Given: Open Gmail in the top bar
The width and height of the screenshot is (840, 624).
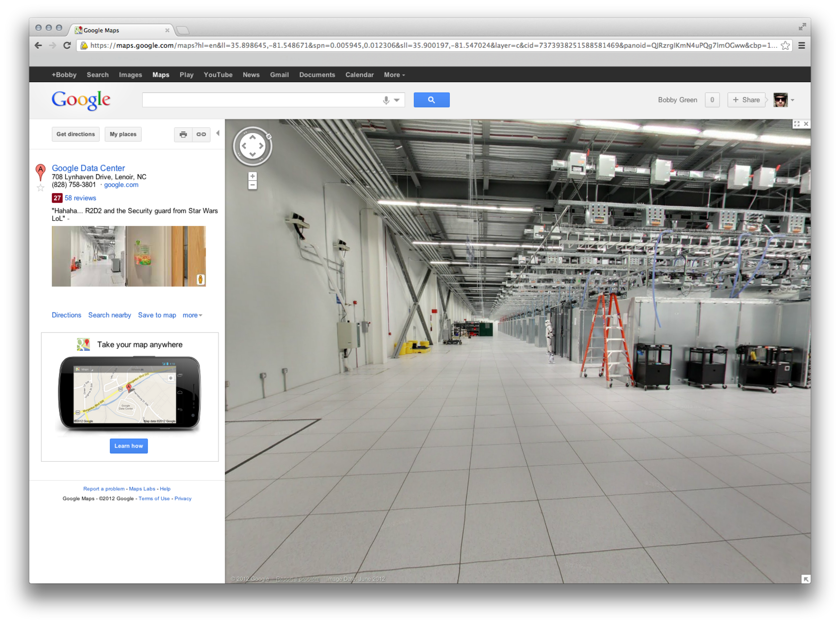Looking at the screenshot, I should (x=279, y=75).
